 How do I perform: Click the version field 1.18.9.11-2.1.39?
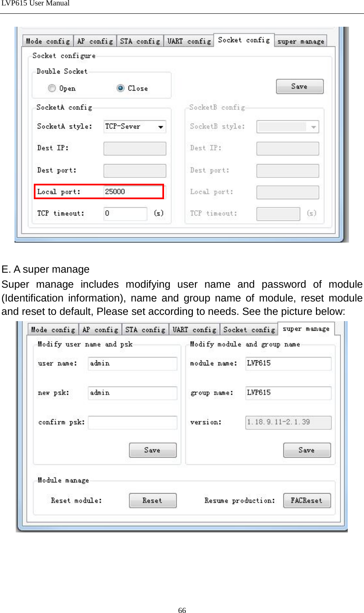(288, 422)
